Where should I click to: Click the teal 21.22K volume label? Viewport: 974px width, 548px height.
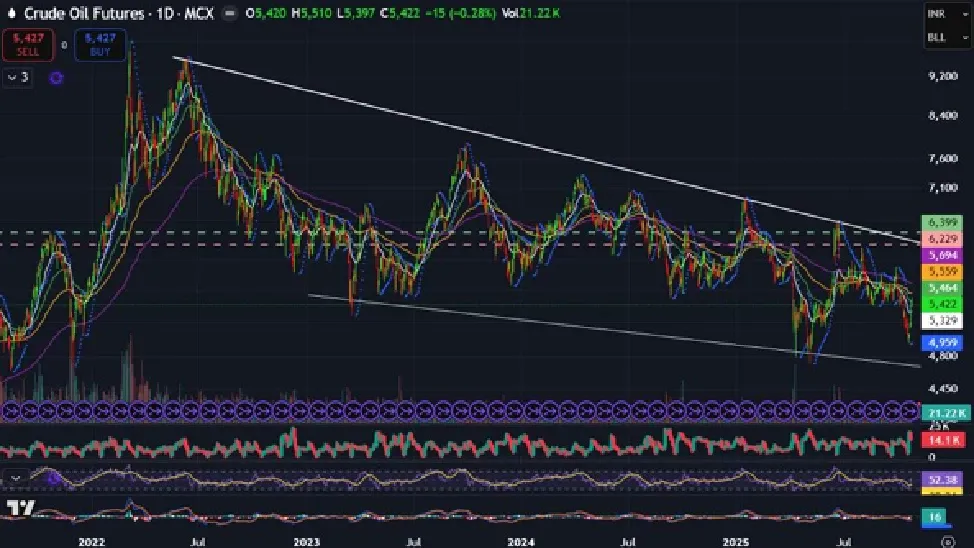click(945, 413)
